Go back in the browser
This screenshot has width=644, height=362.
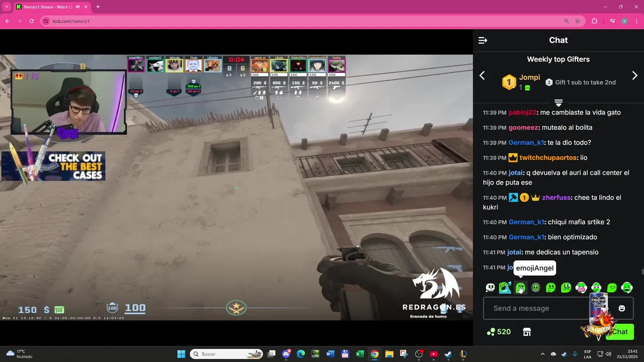pyautogui.click(x=7, y=21)
